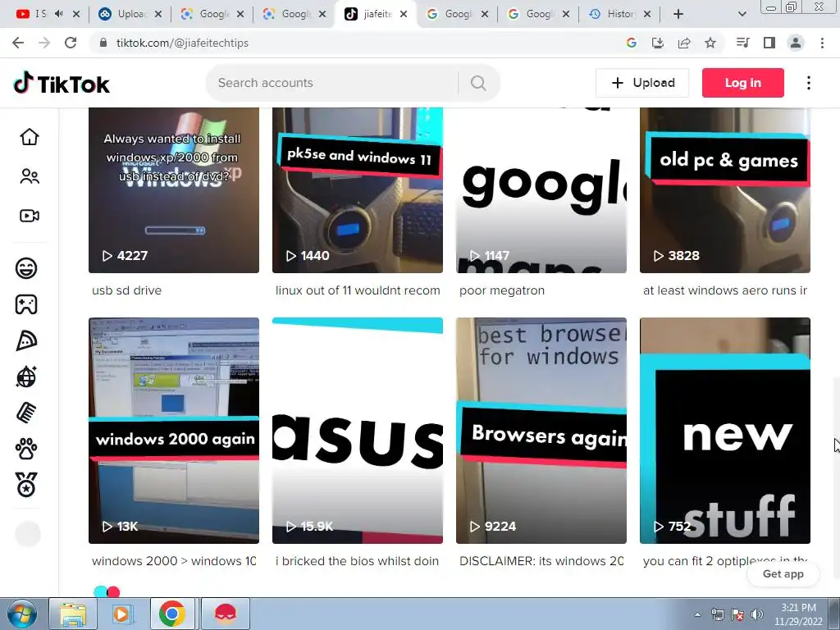840x630 pixels.
Task: Click 'i bricked the bios whilst doin' caption
Action: point(357,561)
